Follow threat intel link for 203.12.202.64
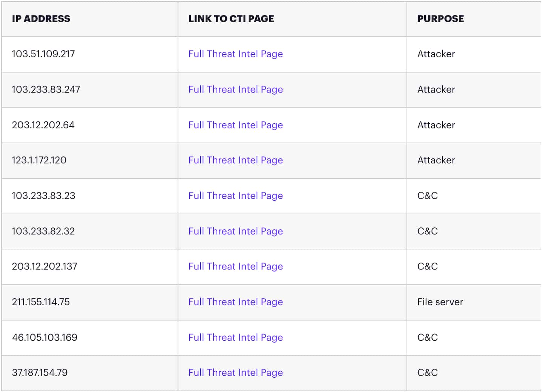Image resolution: width=543 pixels, height=392 pixels. [235, 125]
